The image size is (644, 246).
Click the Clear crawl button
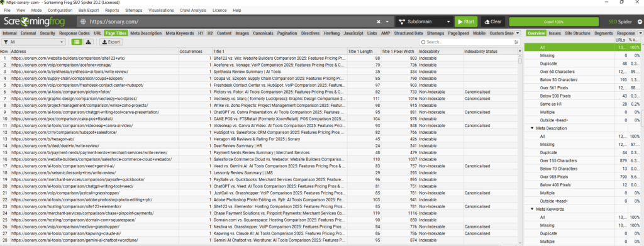pos(493,22)
